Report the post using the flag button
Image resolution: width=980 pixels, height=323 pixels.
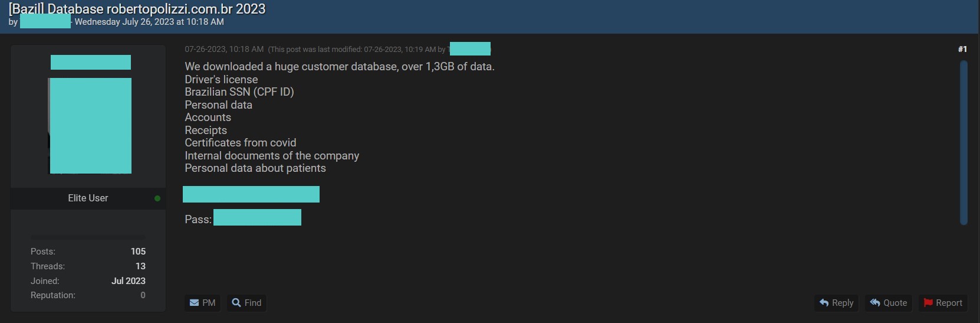tap(943, 303)
